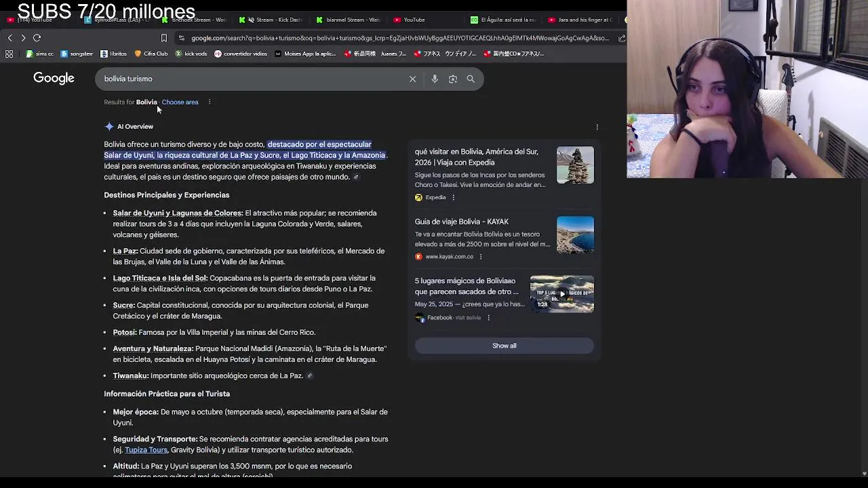
Task: Open 'Guía de viaje Bolivia - KAYAK' result
Action: [x=462, y=222]
